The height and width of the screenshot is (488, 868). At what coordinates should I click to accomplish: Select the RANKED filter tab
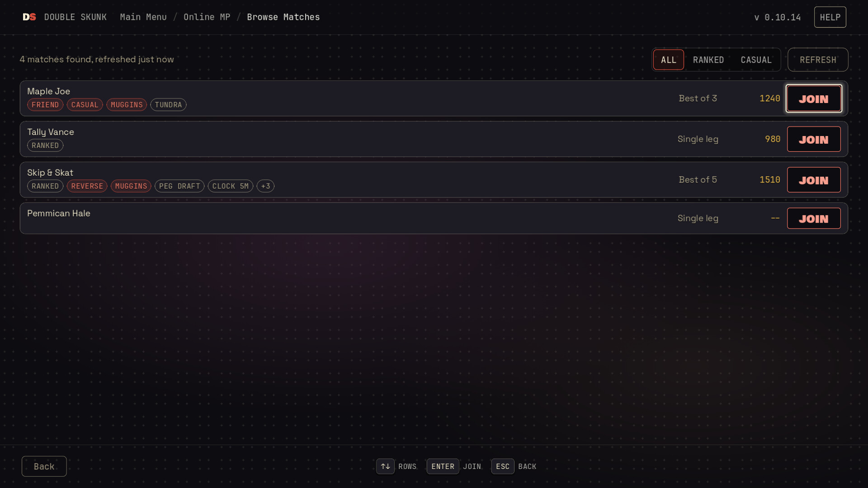pyautogui.click(x=708, y=60)
